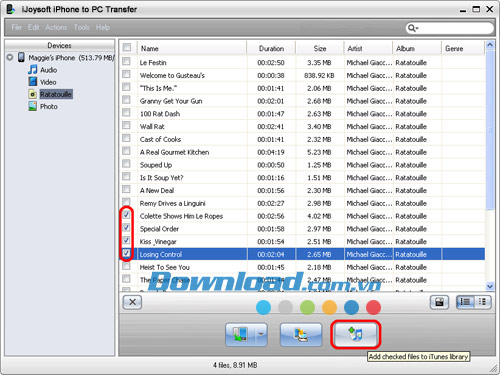Click the orange color dot
This screenshot has width=500, height=375.
pos(329,307)
